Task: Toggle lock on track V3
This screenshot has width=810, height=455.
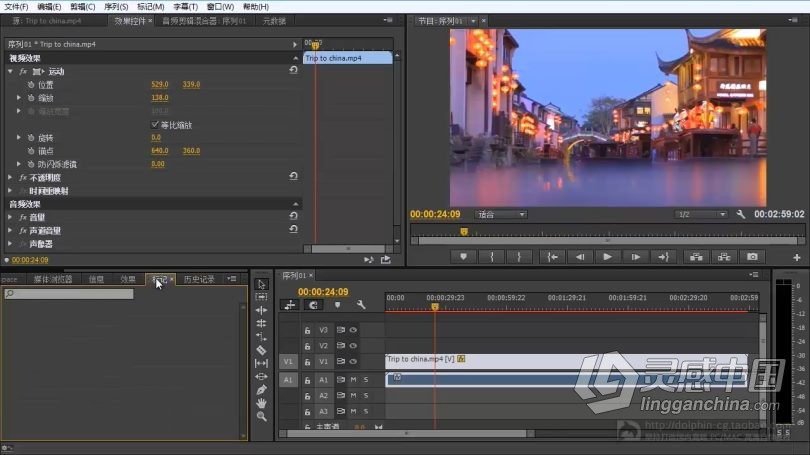Action: pos(307,330)
